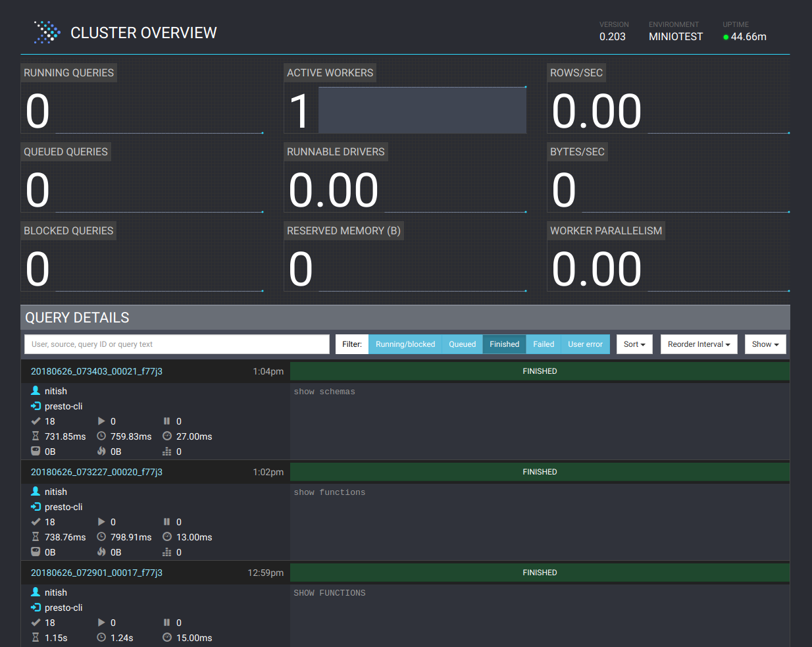Open the Show dropdown menu
This screenshot has height=647, width=812.
click(765, 344)
